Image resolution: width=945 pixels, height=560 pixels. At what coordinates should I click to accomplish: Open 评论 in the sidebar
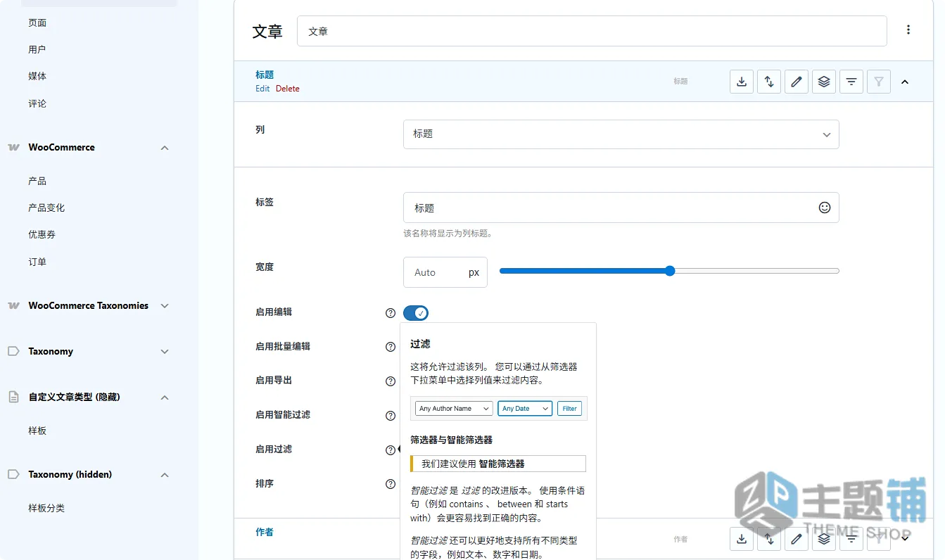coord(37,103)
